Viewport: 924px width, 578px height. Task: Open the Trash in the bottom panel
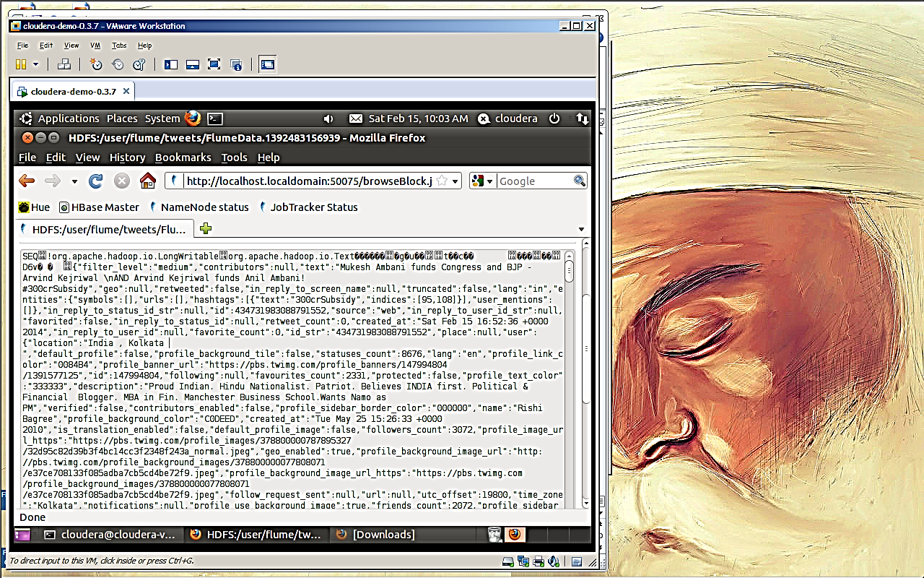pos(494,535)
